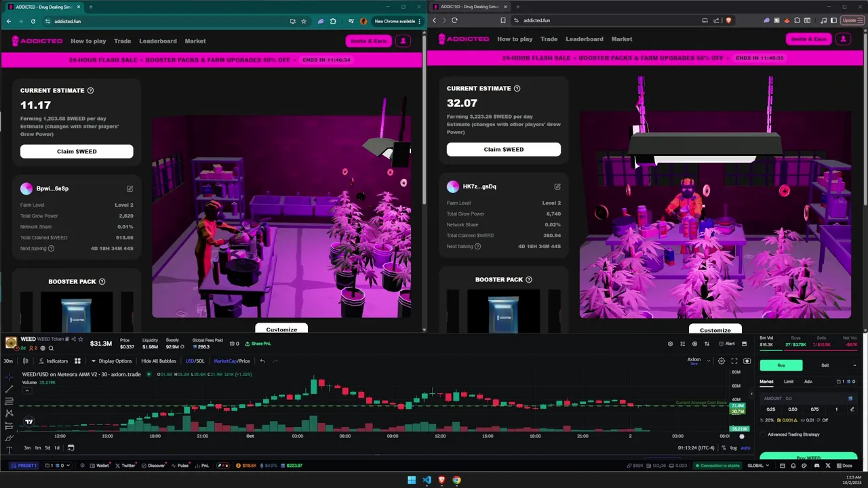Open Brave Shields icon in right browser

729,20
